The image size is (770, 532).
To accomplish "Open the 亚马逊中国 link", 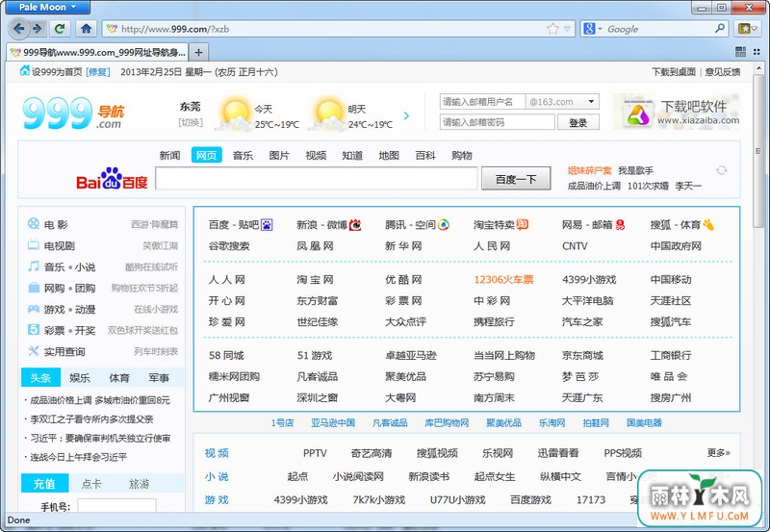I will point(332,422).
